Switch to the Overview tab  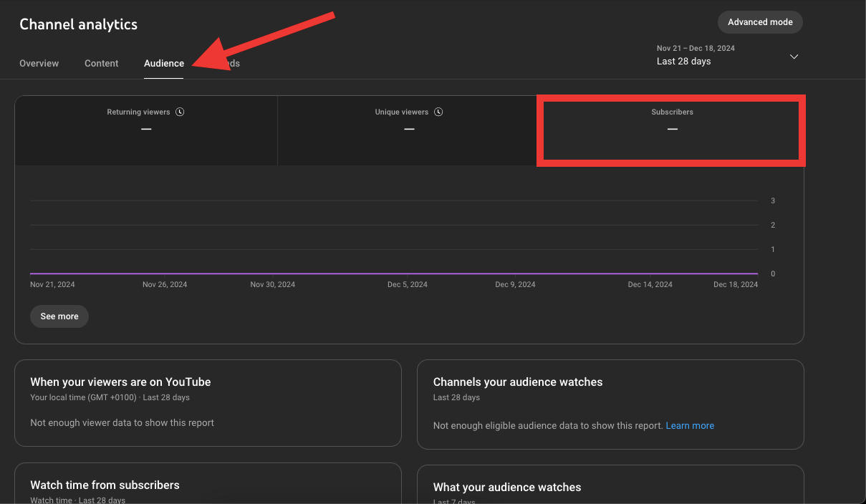(39, 63)
